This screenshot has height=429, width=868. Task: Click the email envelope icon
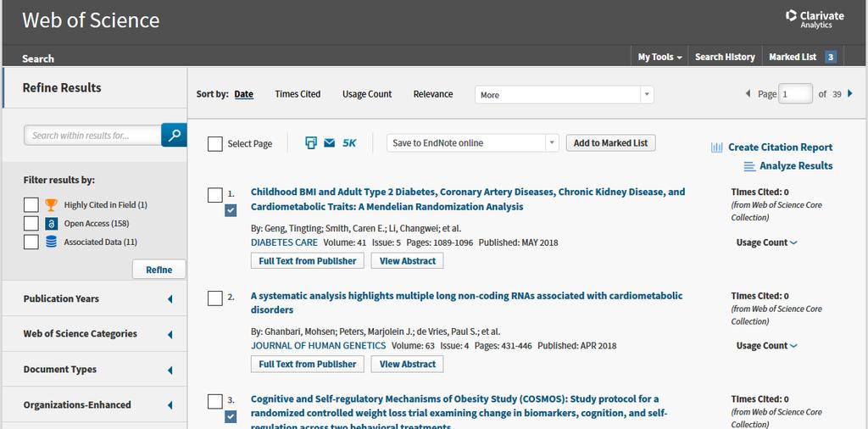[330, 143]
